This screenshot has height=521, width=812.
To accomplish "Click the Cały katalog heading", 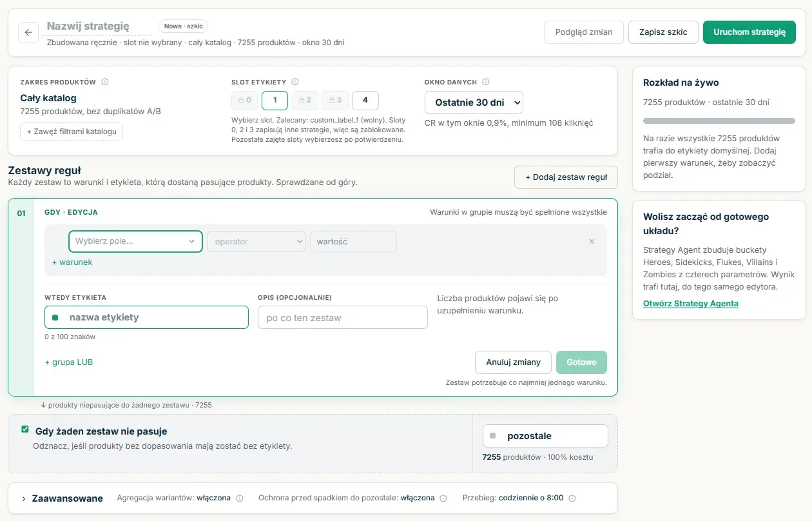I will coord(48,98).
